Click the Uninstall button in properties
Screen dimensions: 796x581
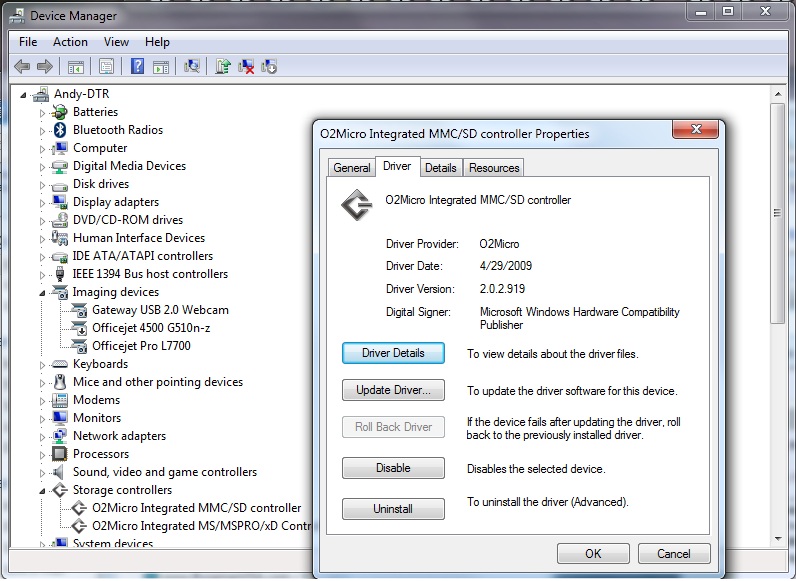[x=393, y=509]
